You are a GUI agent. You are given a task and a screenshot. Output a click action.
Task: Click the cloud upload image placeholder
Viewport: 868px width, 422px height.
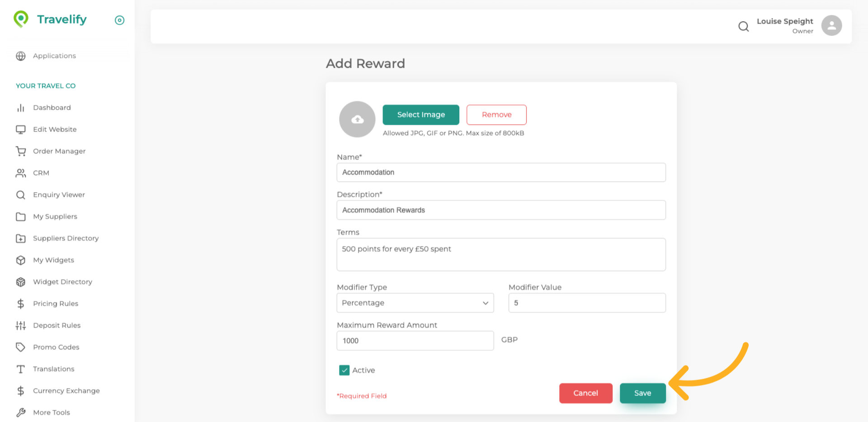tap(357, 119)
